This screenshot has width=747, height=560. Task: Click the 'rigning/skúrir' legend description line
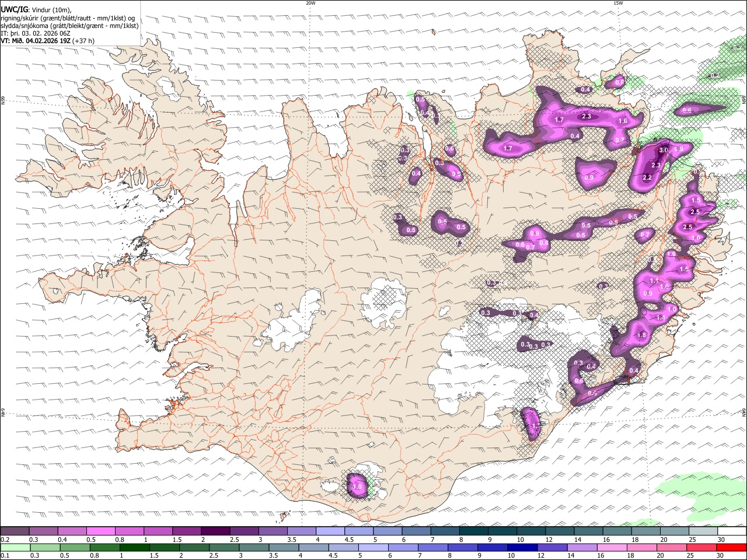point(69,18)
